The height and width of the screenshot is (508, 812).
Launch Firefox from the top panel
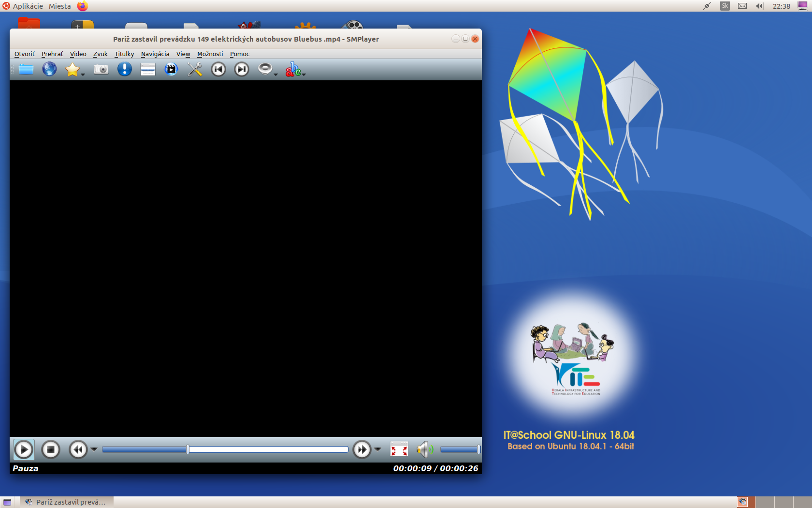[83, 6]
